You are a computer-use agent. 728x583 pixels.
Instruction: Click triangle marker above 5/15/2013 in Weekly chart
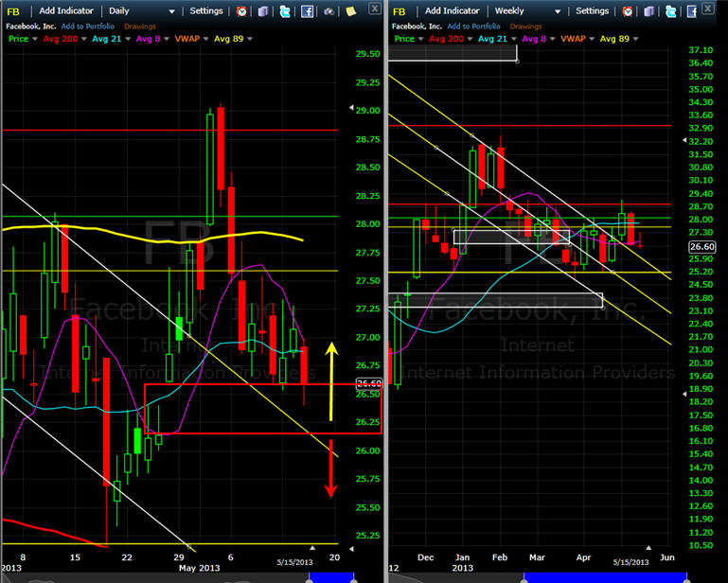648,548
